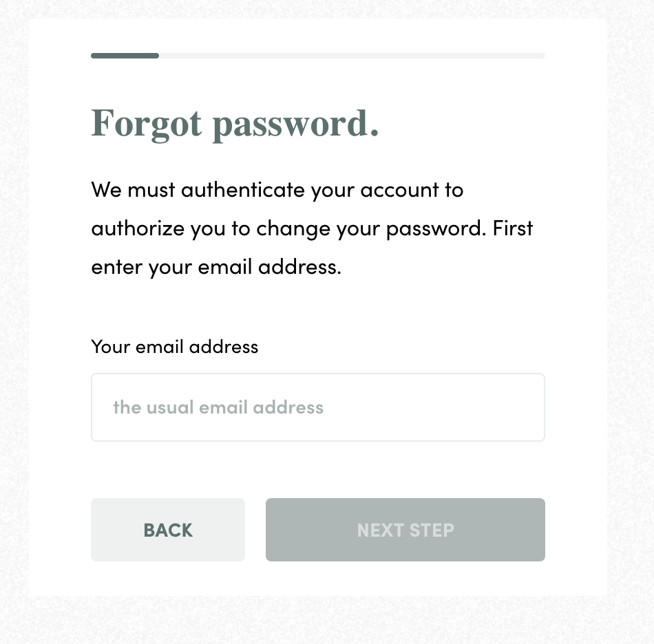Click the word "BACK" label text
The image size is (654, 644).
(168, 530)
